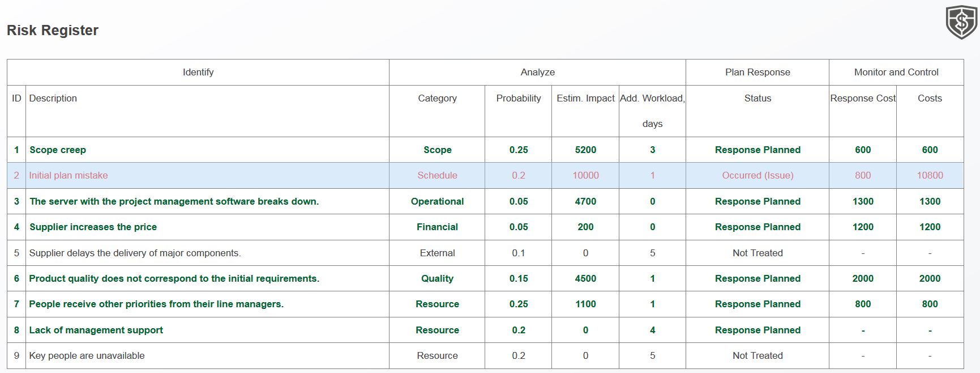Click the Occurred (Issue) status cell
This screenshot has height=373, width=980.
758,175
